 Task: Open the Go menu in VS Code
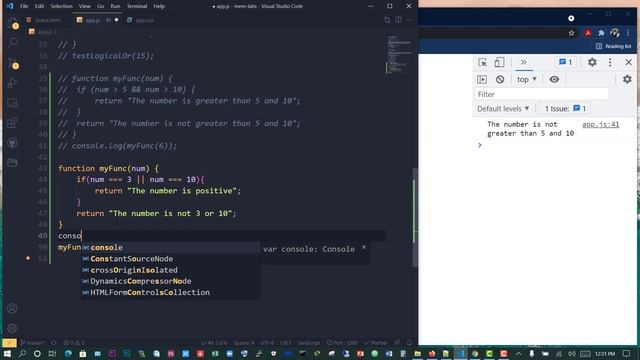(100, 6)
